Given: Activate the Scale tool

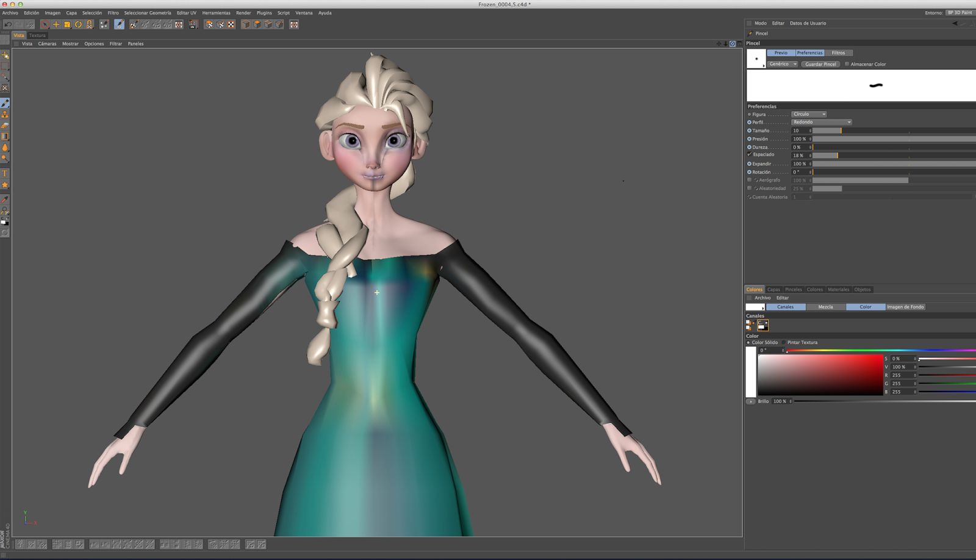Looking at the screenshot, I should click(67, 24).
